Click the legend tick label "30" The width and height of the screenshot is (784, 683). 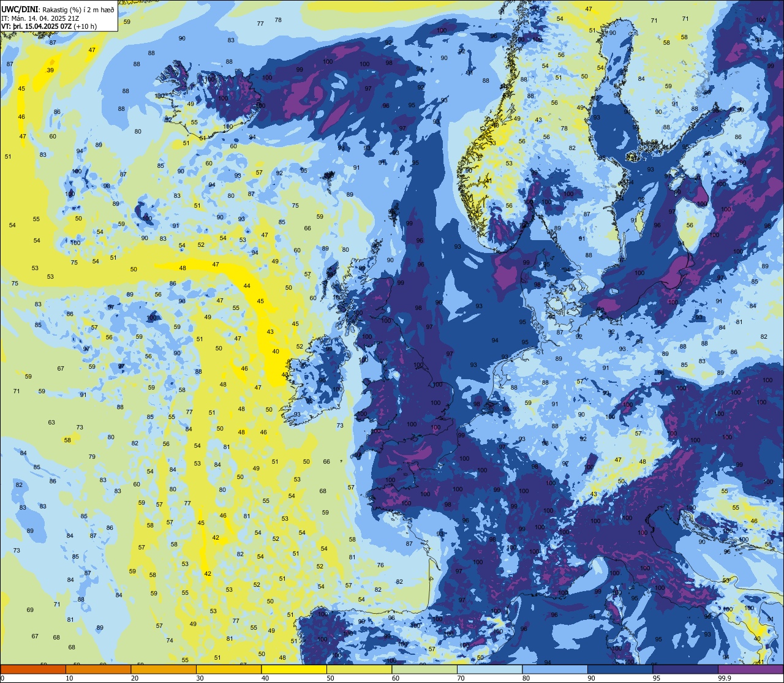(200, 678)
